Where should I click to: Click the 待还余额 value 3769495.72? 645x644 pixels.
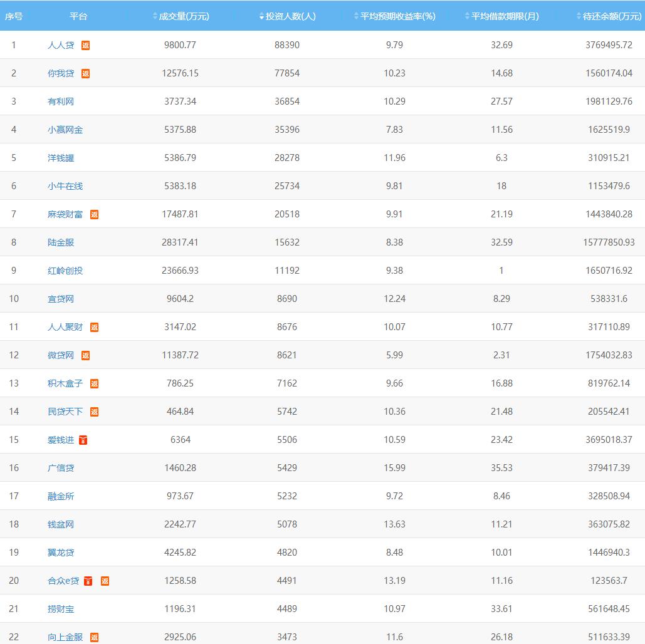coord(609,45)
